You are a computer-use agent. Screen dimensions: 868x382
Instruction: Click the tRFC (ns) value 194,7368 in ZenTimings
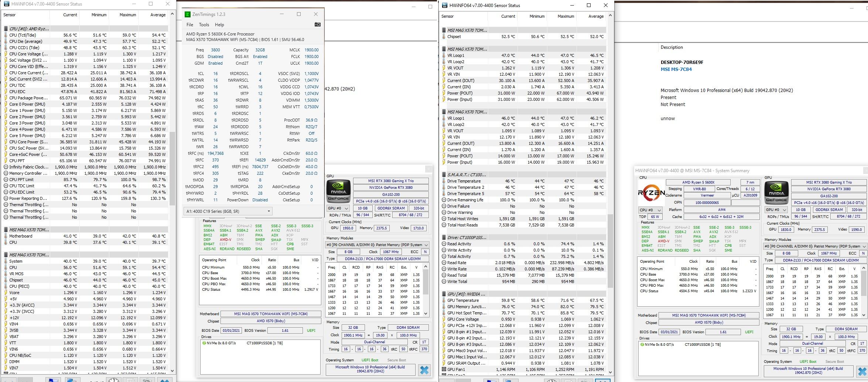(x=215, y=153)
